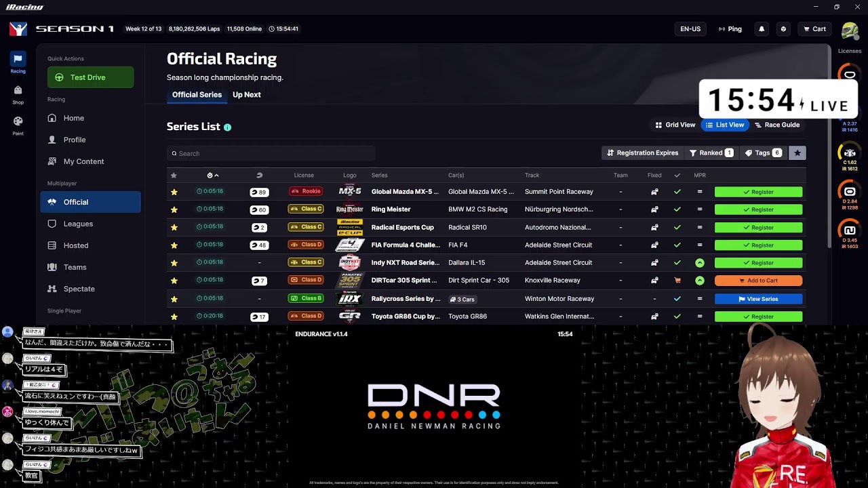Unfavorite DIRTcar 305 Sprint row star
Viewport: 868px width, 488px height.
coord(174,281)
